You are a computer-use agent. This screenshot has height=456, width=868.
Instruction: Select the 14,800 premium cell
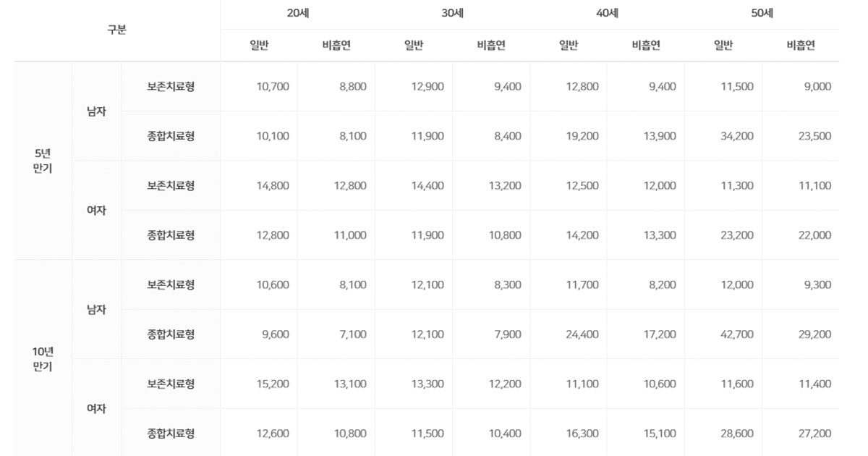[273, 185]
